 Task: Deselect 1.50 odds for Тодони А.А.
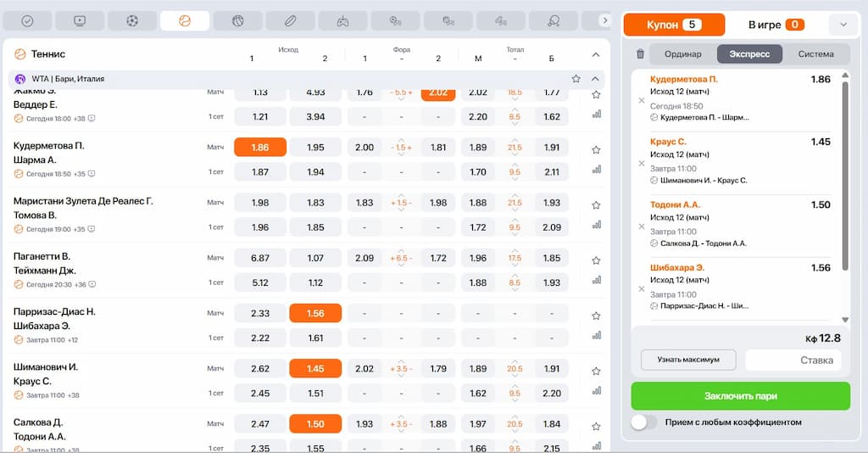(x=315, y=424)
